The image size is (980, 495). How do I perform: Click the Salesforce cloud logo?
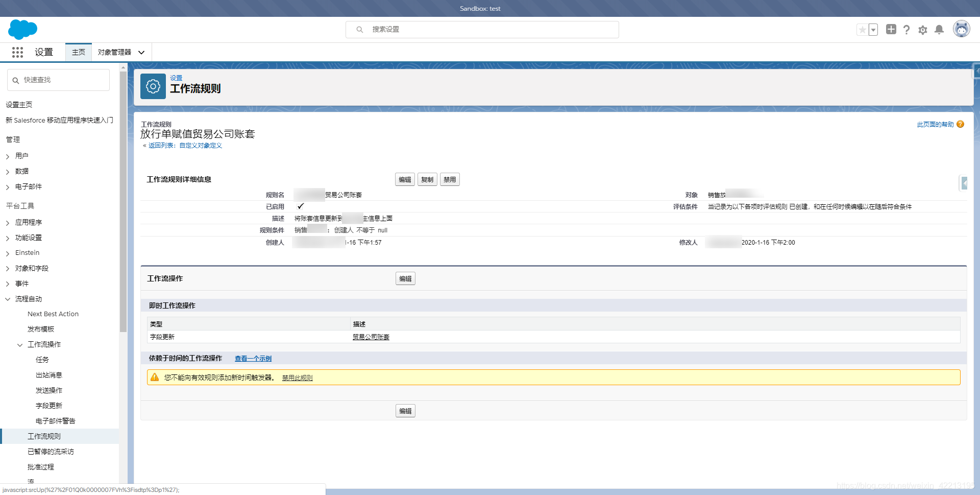pyautogui.click(x=23, y=30)
